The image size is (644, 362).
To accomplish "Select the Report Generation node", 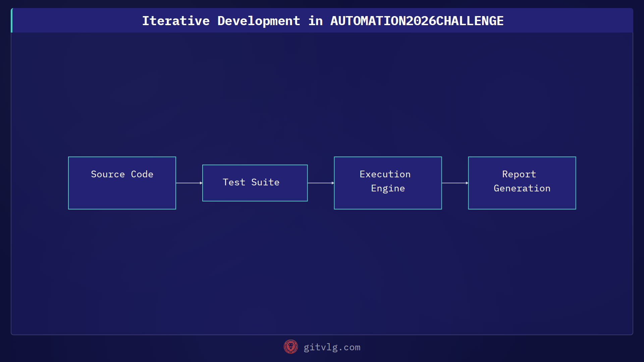I will (x=522, y=183).
